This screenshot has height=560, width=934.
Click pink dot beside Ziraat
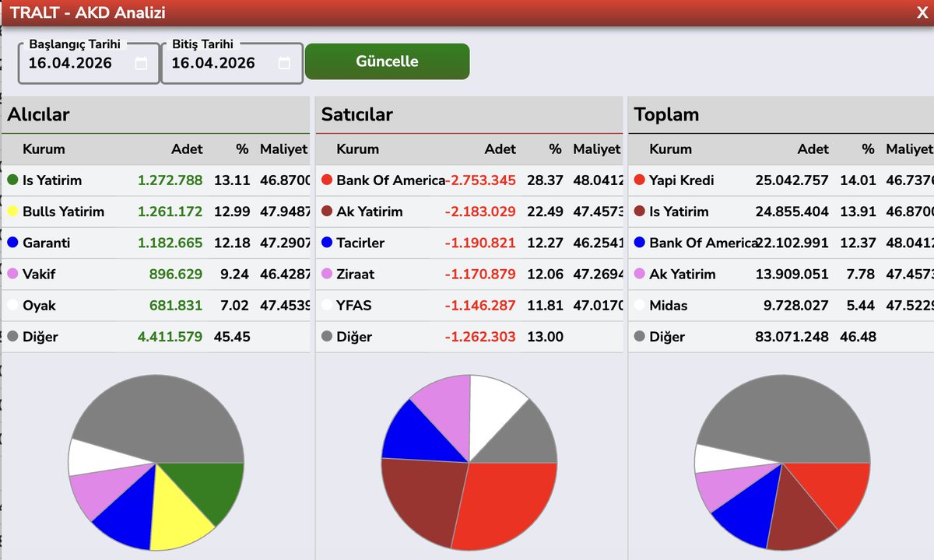[327, 274]
